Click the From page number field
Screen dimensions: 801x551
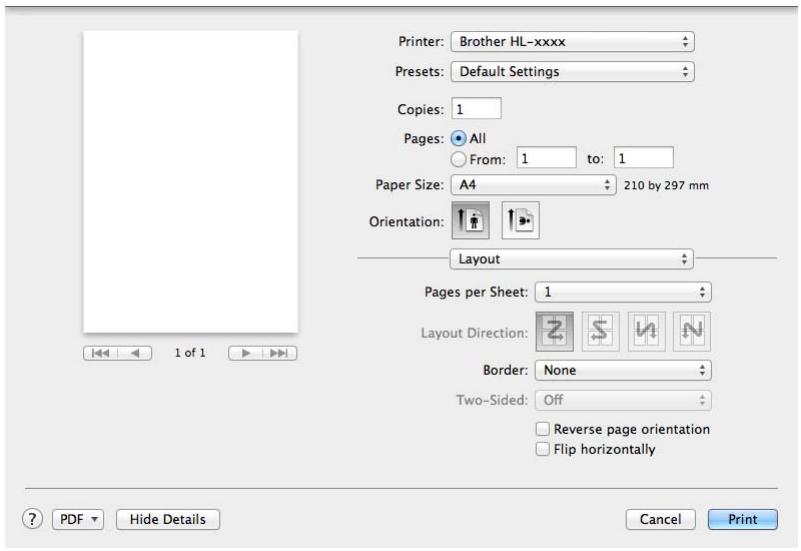coord(546,158)
